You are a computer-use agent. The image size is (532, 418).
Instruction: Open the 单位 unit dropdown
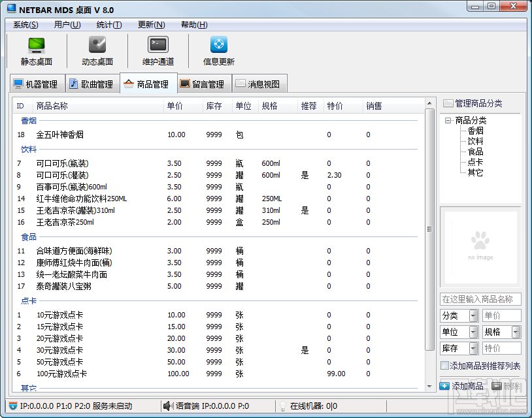tap(473, 332)
